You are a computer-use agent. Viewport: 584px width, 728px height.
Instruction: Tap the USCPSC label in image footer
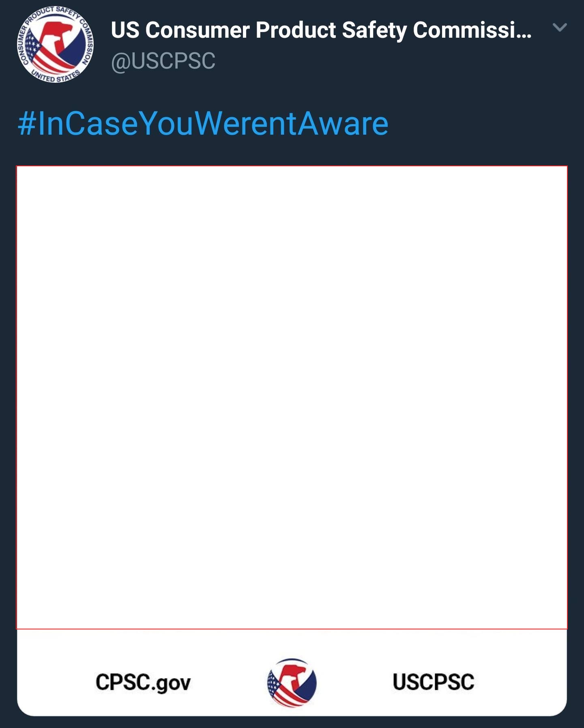coord(434,682)
